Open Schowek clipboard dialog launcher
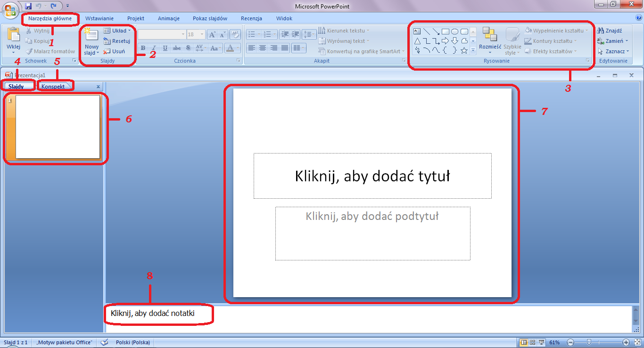Viewport: 644px width, 348px height. tap(74, 61)
